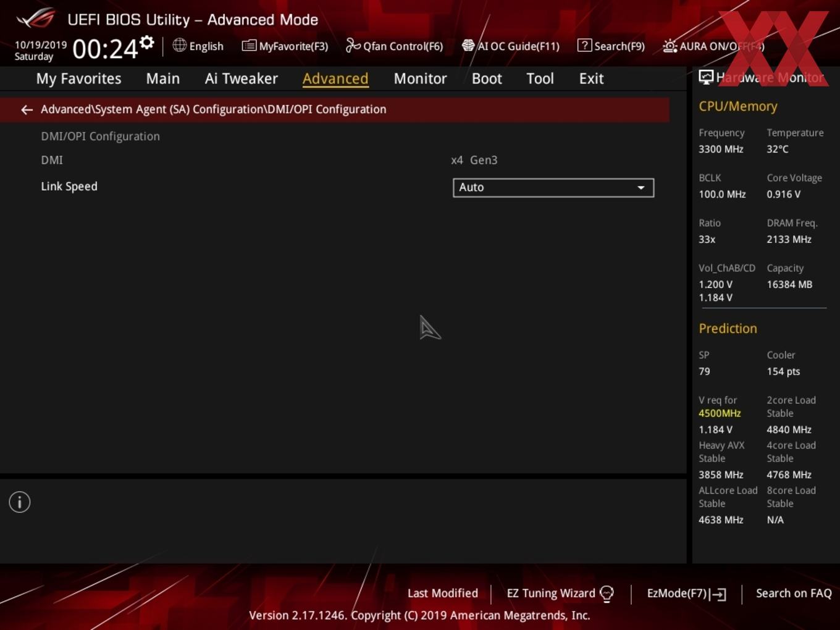Select the Exit tab
840x630 pixels.
pos(591,78)
